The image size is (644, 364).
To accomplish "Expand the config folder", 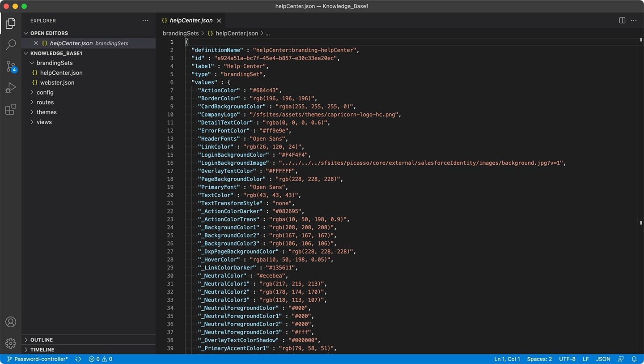I will pos(45,92).
